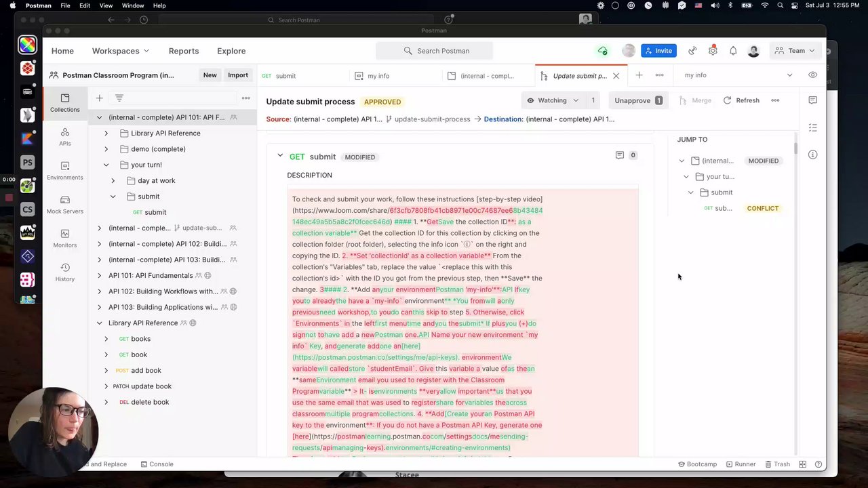
Task: Click the Refresh button
Action: 741,100
